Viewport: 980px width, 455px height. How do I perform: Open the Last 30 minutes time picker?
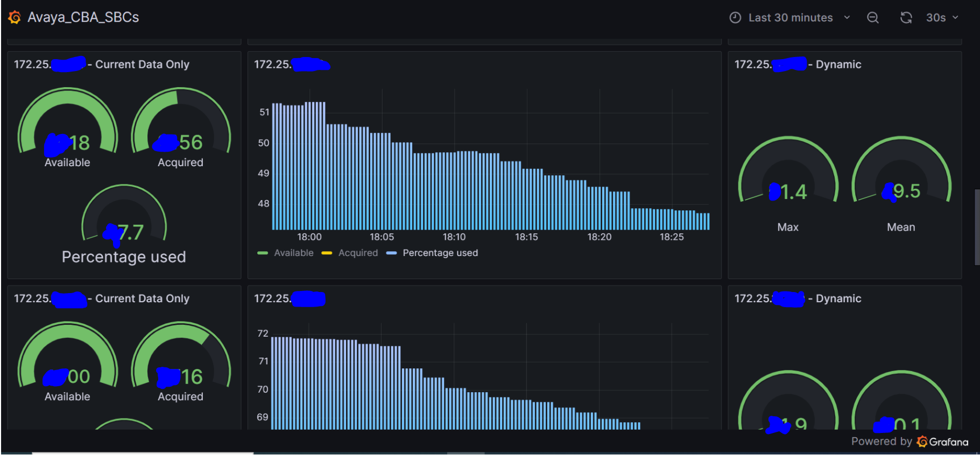(x=789, y=18)
